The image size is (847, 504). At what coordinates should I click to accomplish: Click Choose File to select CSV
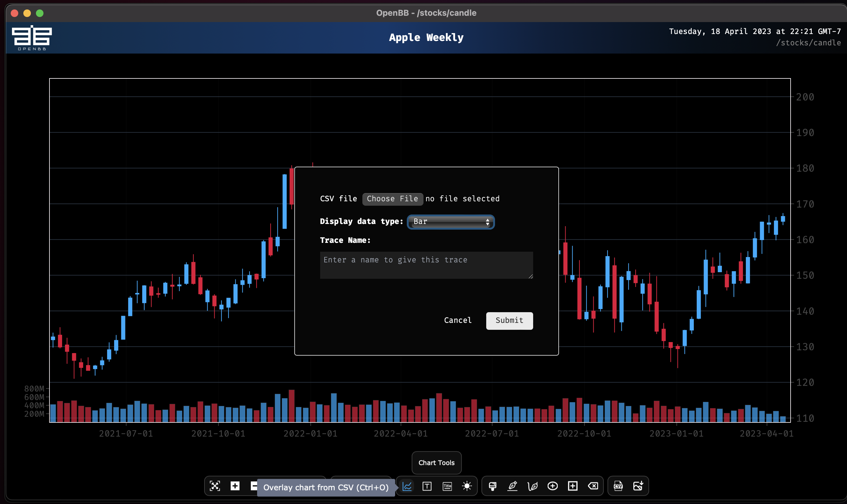pyautogui.click(x=392, y=198)
